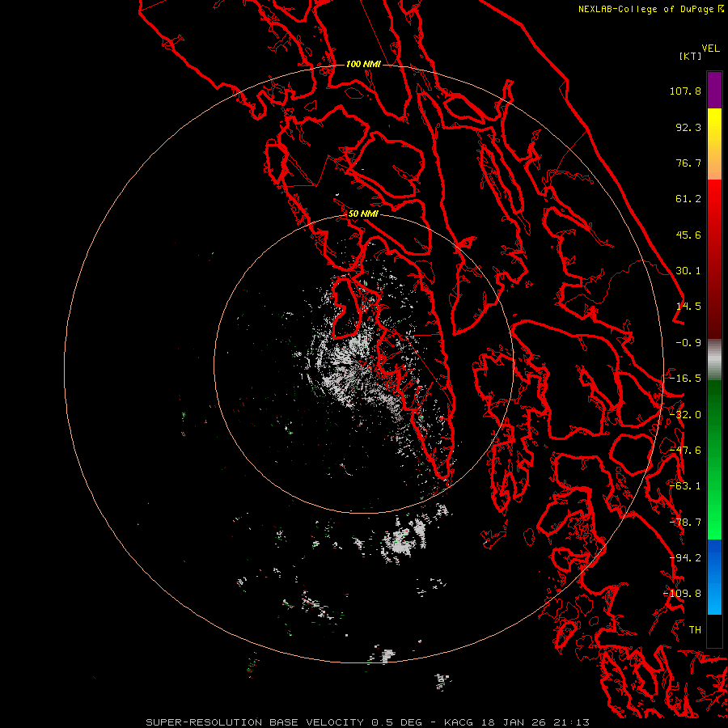This screenshot has height=728, width=728.
Task: Click the -63.1 value on velocity scale
Action: tap(685, 486)
